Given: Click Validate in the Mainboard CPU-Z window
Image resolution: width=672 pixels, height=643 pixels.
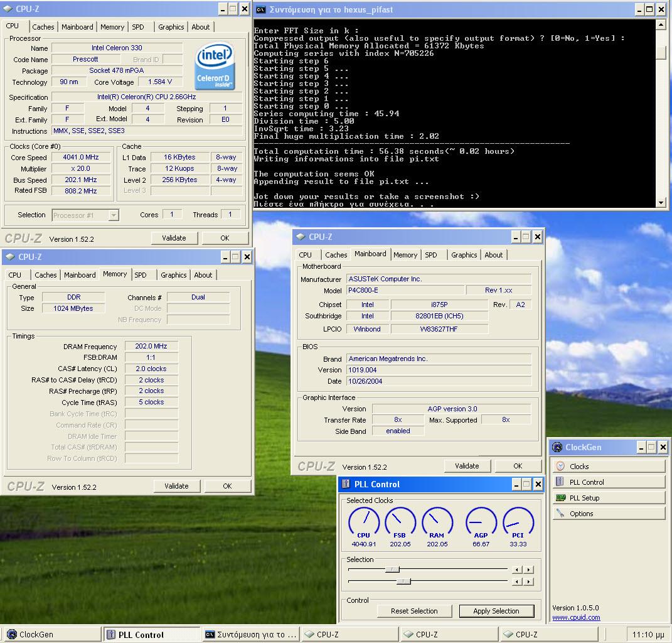Looking at the screenshot, I should (467, 466).
